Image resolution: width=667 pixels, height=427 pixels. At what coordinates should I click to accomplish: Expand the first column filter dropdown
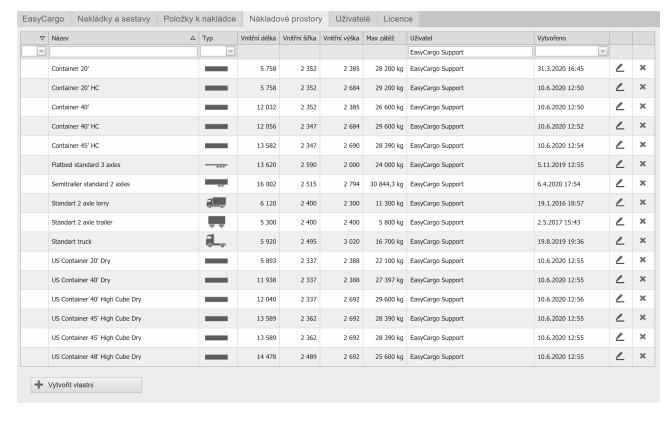coord(41,50)
